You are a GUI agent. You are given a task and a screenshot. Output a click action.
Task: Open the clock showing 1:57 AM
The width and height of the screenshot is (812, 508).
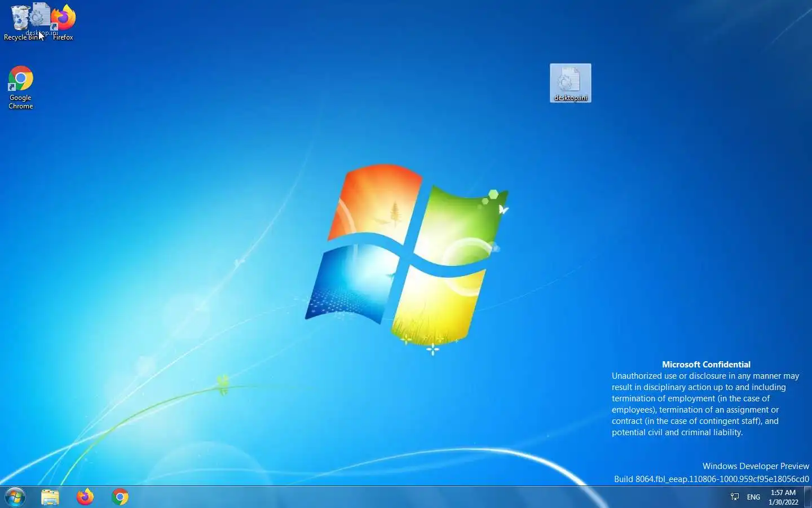[x=783, y=497]
